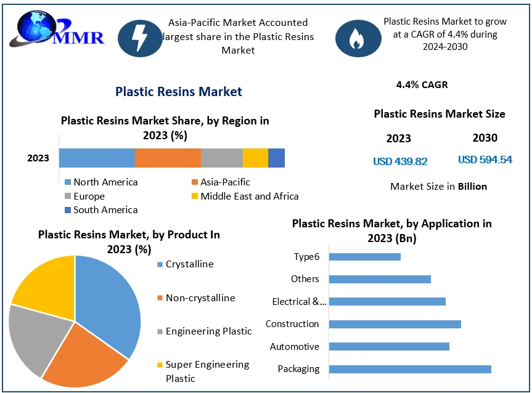Click the Europe legend gray square
Image resolution: width=532 pixels, height=393 pixels.
click(67, 197)
